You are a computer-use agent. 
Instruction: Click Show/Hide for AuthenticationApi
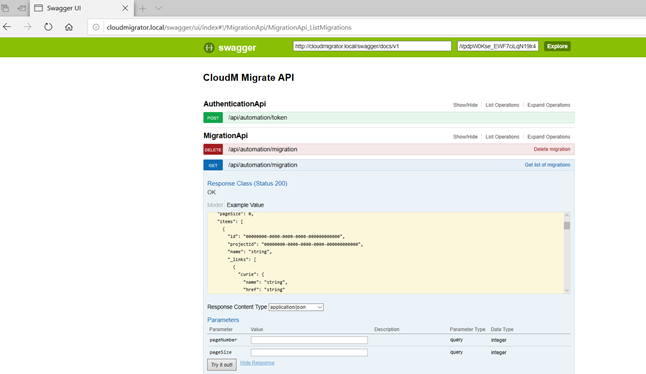(x=465, y=105)
